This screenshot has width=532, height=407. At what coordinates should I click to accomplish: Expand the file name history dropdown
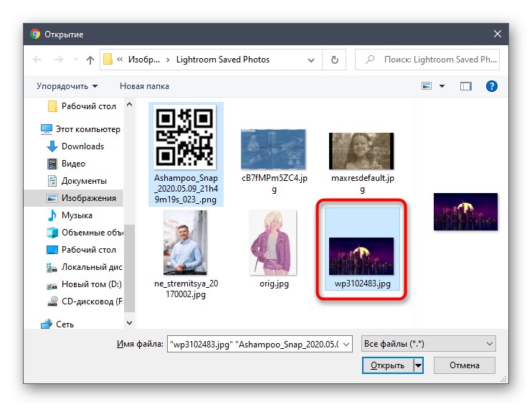[x=346, y=344]
